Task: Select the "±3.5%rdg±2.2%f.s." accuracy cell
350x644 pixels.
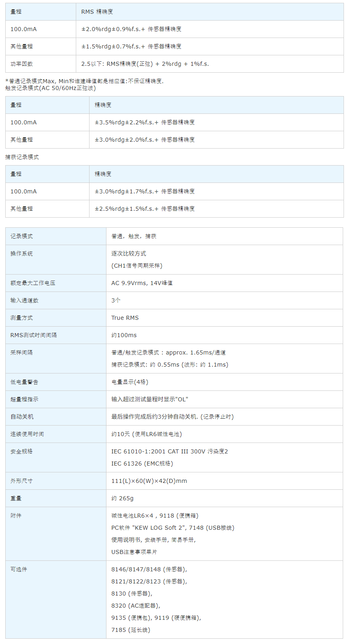Action: [x=144, y=122]
